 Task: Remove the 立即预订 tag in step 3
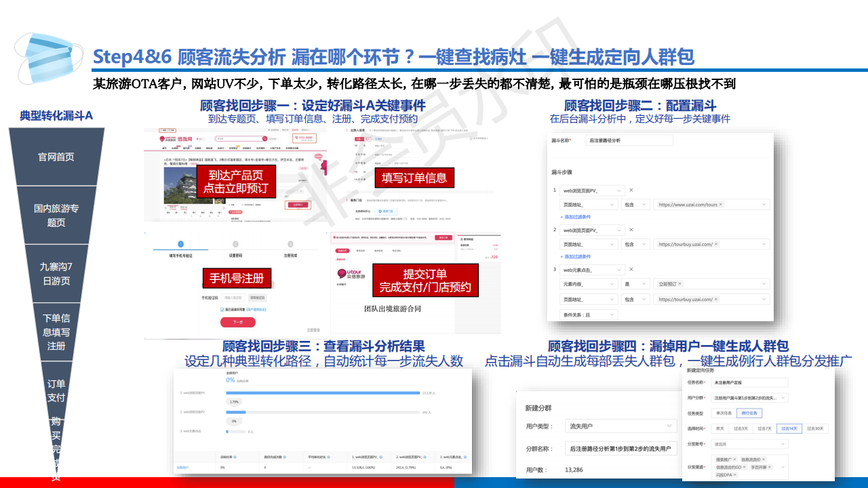(x=679, y=284)
